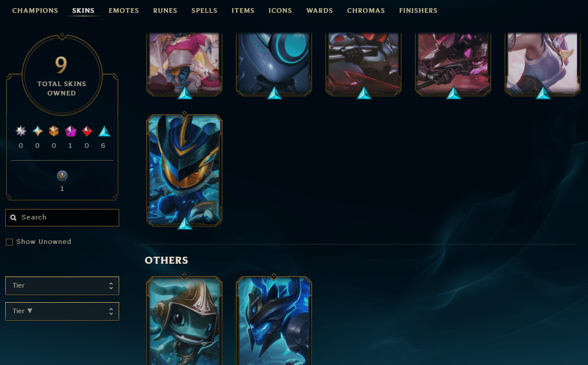Switch to the Champions tab
Viewport: 588px width, 365px height.
coord(35,10)
